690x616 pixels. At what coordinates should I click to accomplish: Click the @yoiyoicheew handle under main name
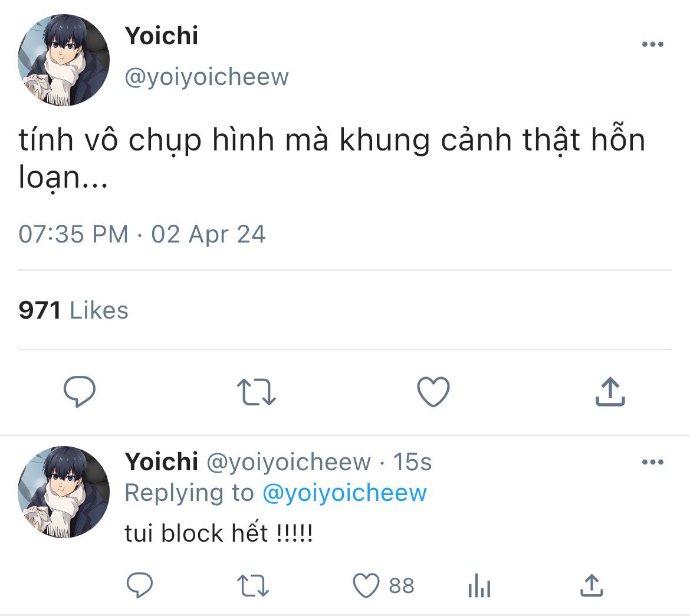pos(207,77)
